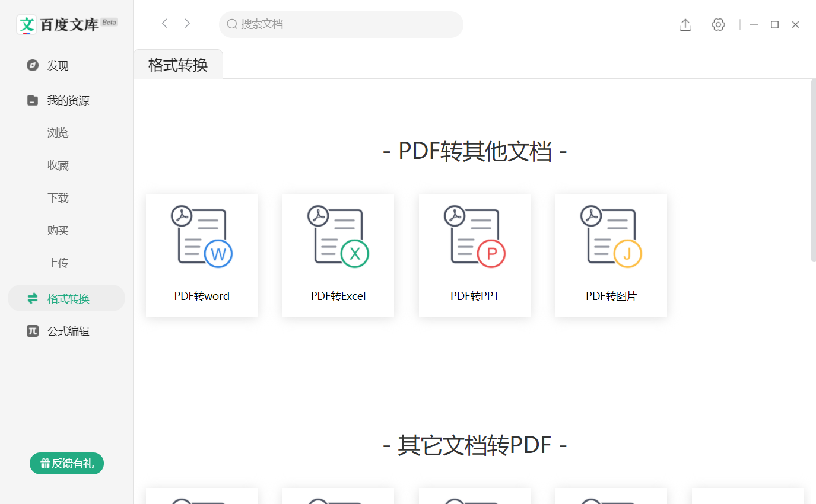Open the upload icon in title bar
Image resolution: width=816 pixels, height=504 pixels.
pyautogui.click(x=685, y=25)
